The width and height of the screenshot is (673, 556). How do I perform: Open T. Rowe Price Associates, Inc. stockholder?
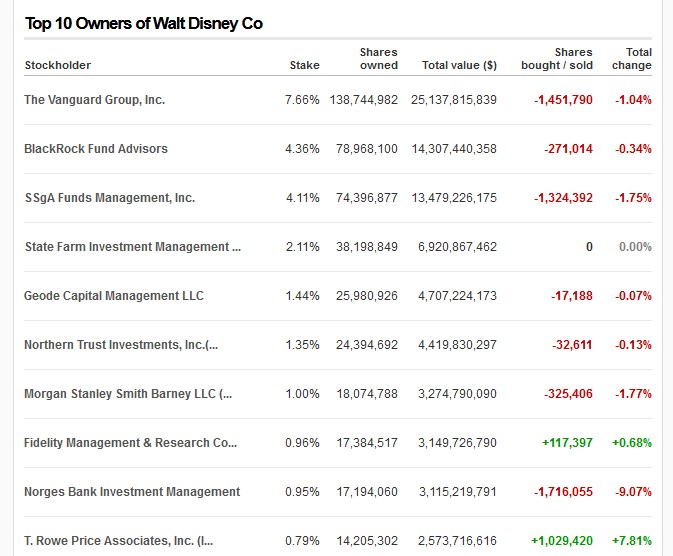click(118, 540)
